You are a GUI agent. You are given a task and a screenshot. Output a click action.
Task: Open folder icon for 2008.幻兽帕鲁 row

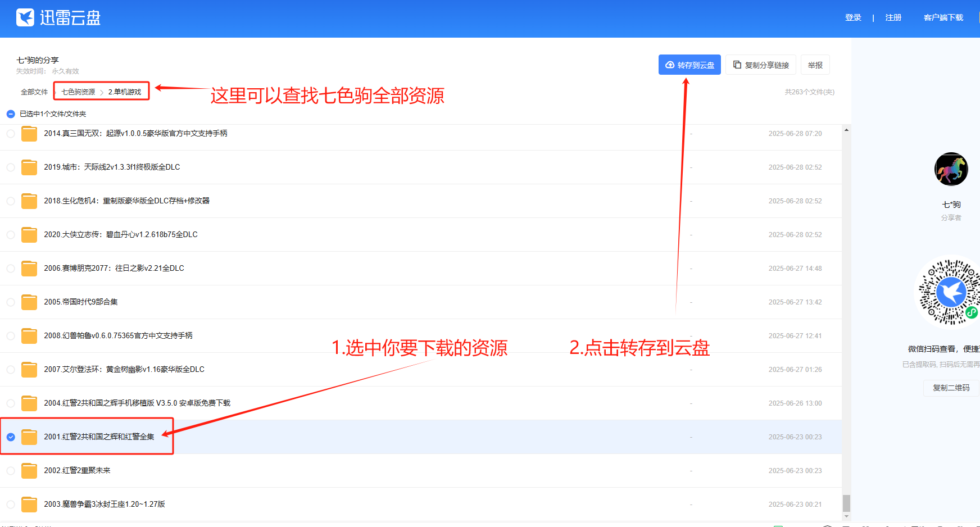(29, 336)
